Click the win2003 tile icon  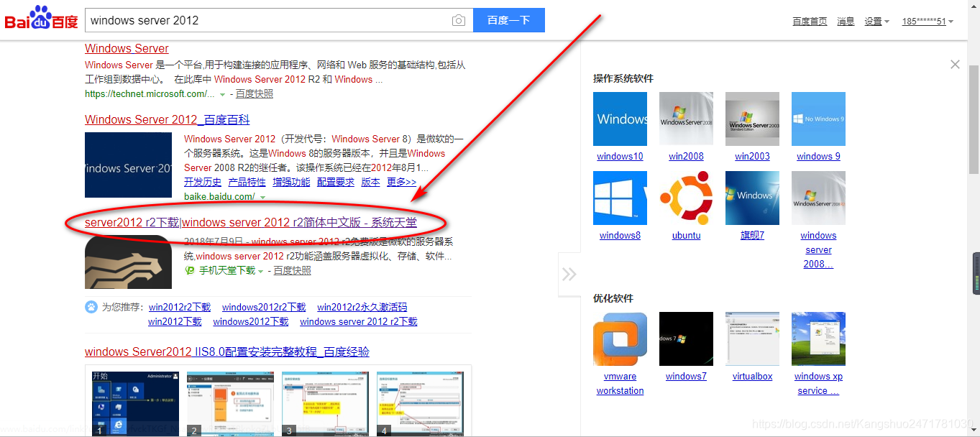[x=752, y=119]
